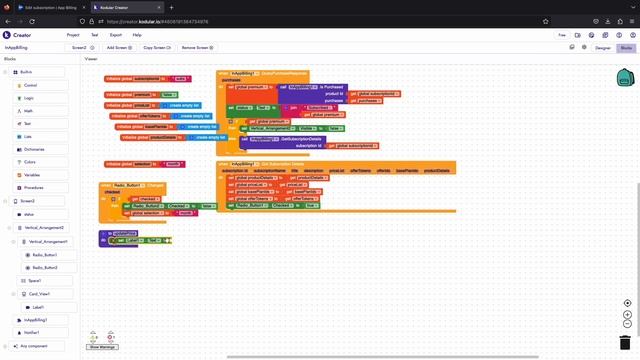The image size is (640, 360).
Task: Click the trash can in the workspace
Action: 625,342
